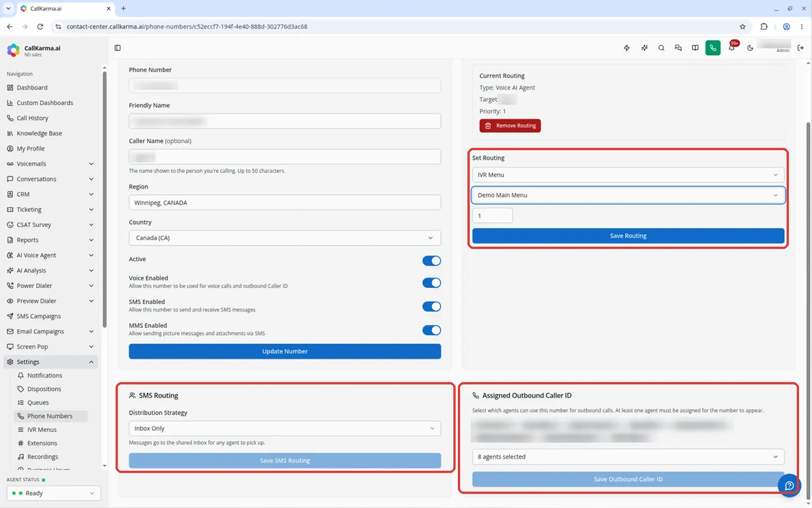Open the IVR Menu routing type dropdown
This screenshot has width=812, height=508.
pyautogui.click(x=628, y=175)
